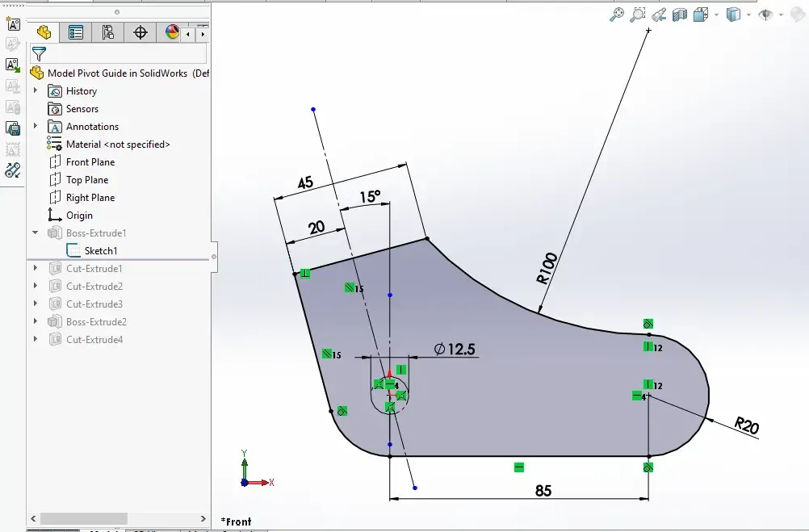The height and width of the screenshot is (532, 809).
Task: Open the FeatureManager Design Tree tab
Action: [x=44, y=33]
